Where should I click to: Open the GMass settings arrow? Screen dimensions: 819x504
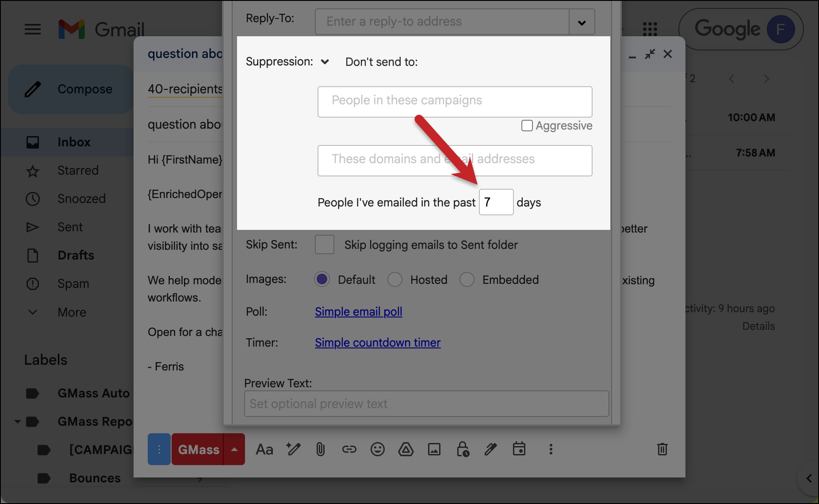(234, 450)
